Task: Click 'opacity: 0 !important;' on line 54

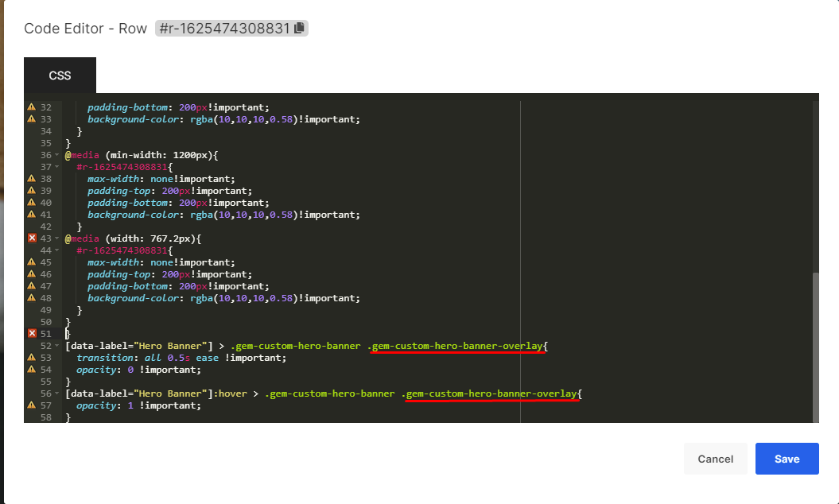Action: point(138,369)
